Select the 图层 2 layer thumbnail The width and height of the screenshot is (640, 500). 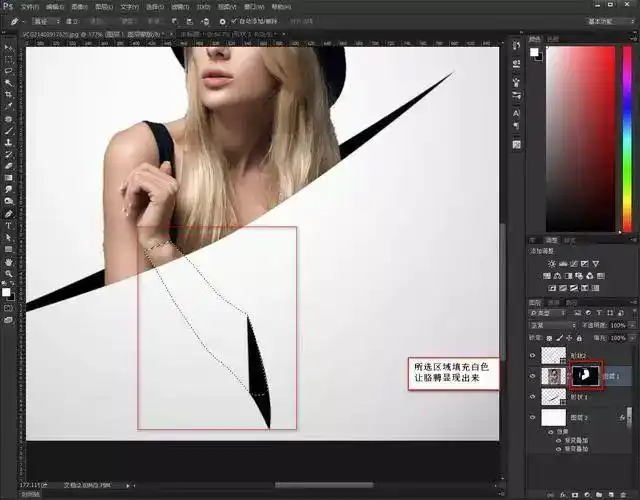(553, 418)
